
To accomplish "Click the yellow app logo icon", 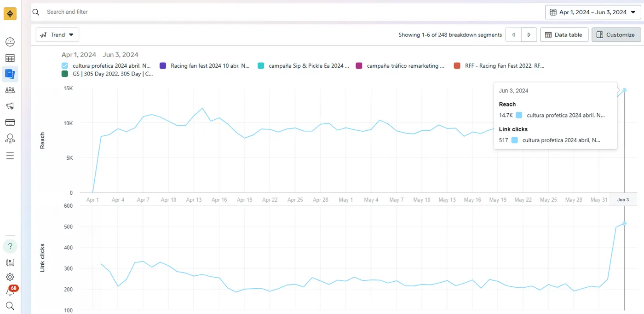I will pos(10,14).
